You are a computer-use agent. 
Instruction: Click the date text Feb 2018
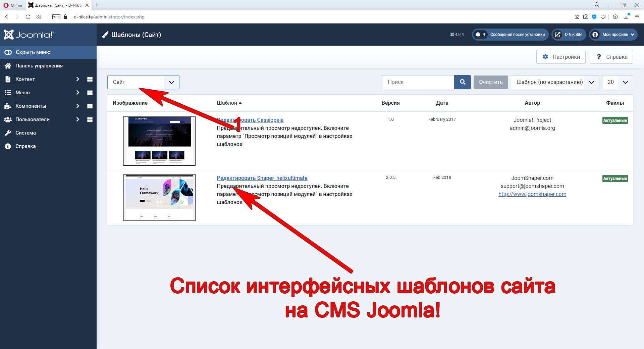[442, 178]
